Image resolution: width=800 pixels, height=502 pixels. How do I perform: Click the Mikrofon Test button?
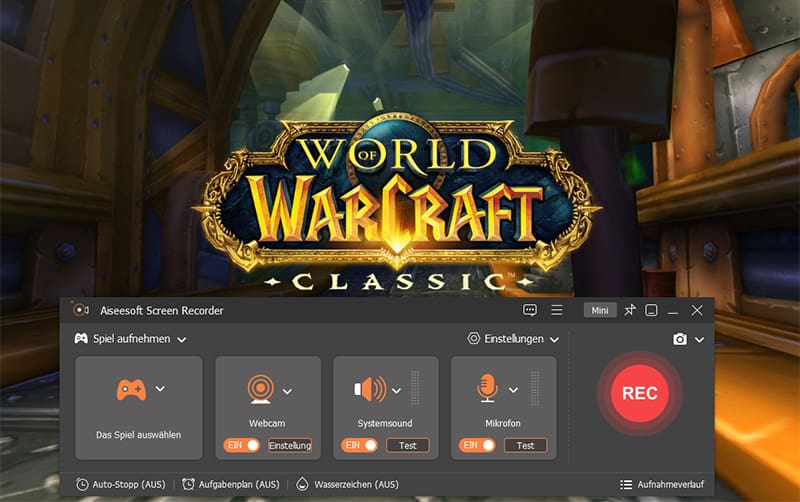(x=526, y=445)
